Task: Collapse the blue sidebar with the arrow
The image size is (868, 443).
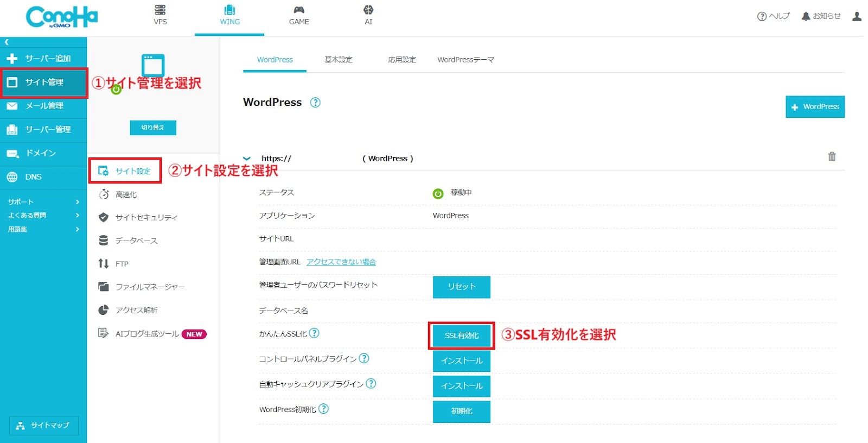Action: click(7, 42)
